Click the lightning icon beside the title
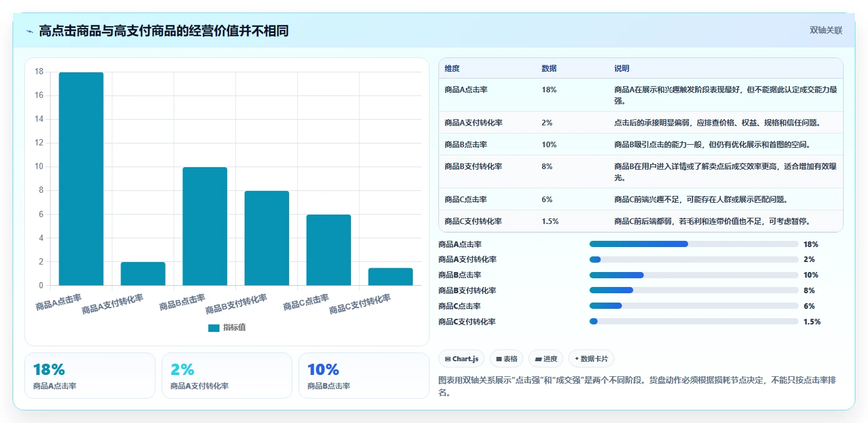The image size is (868, 423). tap(29, 31)
